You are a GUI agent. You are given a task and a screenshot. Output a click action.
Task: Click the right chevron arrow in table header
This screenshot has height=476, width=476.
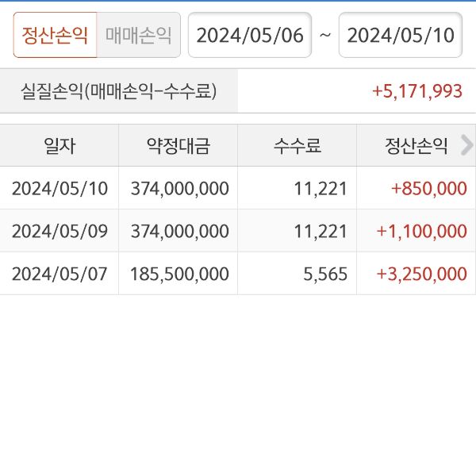pos(466,145)
